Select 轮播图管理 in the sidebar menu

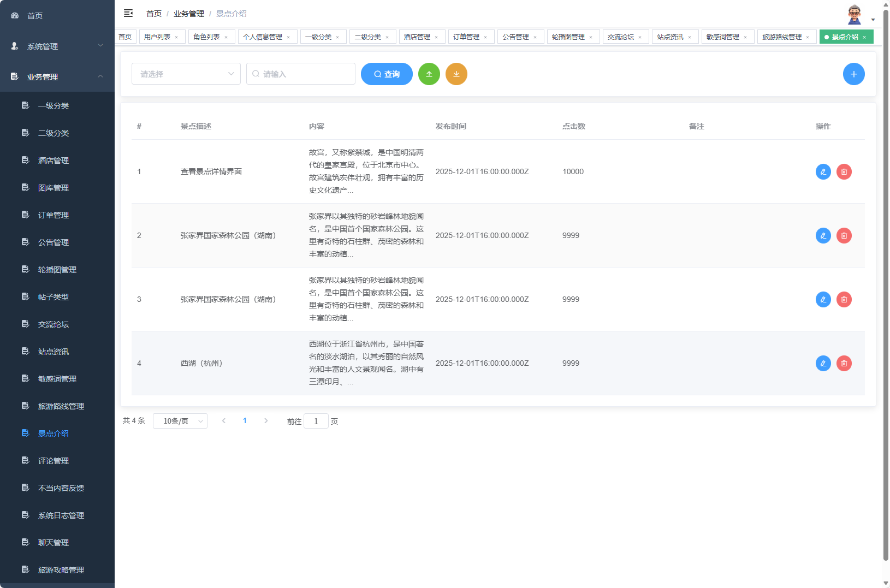coord(56,269)
